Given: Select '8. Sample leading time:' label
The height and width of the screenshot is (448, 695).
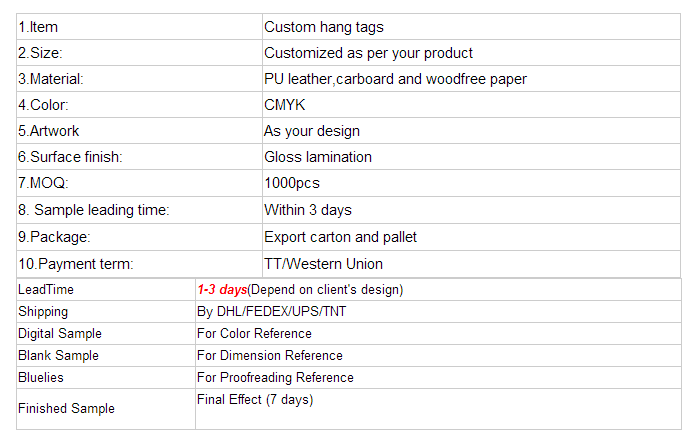Looking at the screenshot, I should 94,210.
